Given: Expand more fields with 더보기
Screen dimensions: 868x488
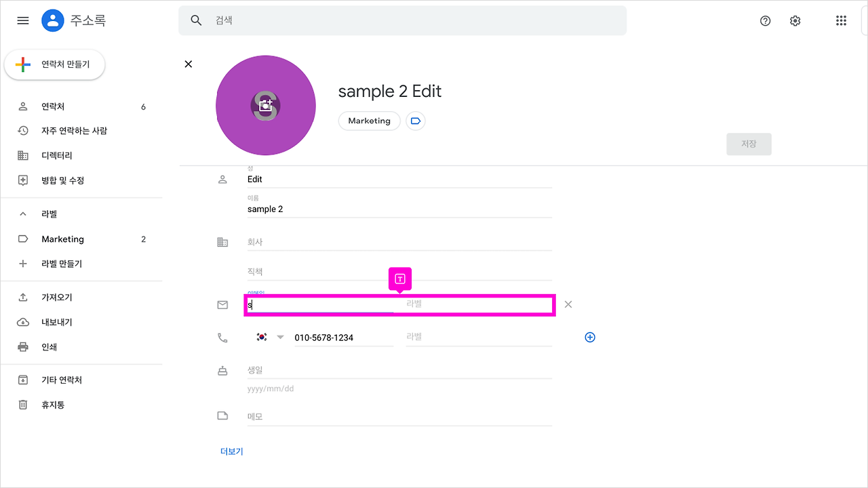Looking at the screenshot, I should 232,451.
